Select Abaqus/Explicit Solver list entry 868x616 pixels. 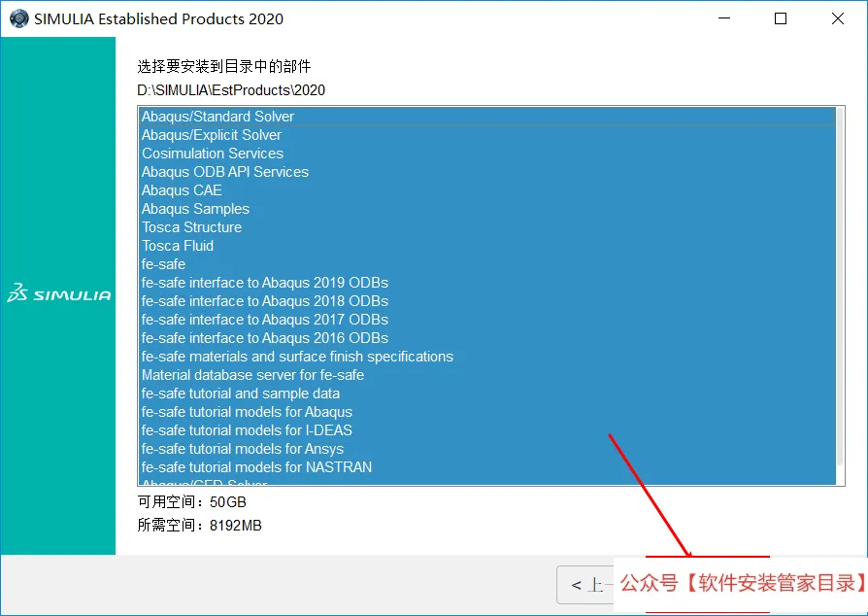coord(487,135)
